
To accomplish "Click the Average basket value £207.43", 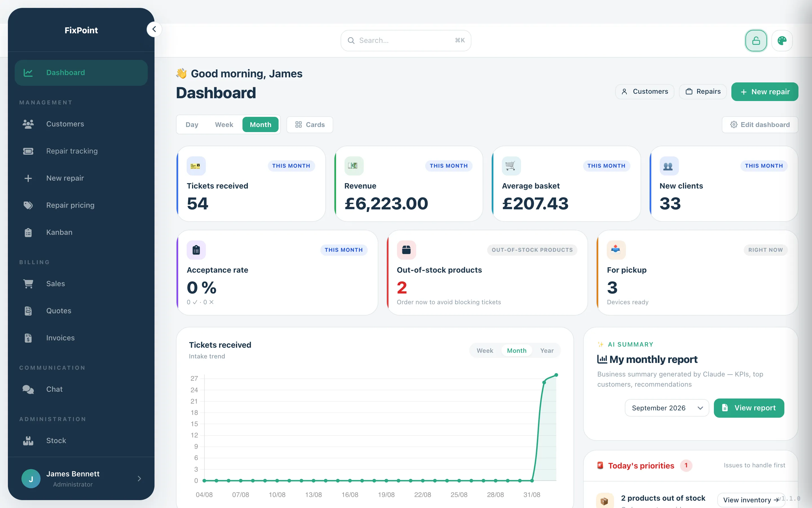I will tap(535, 203).
